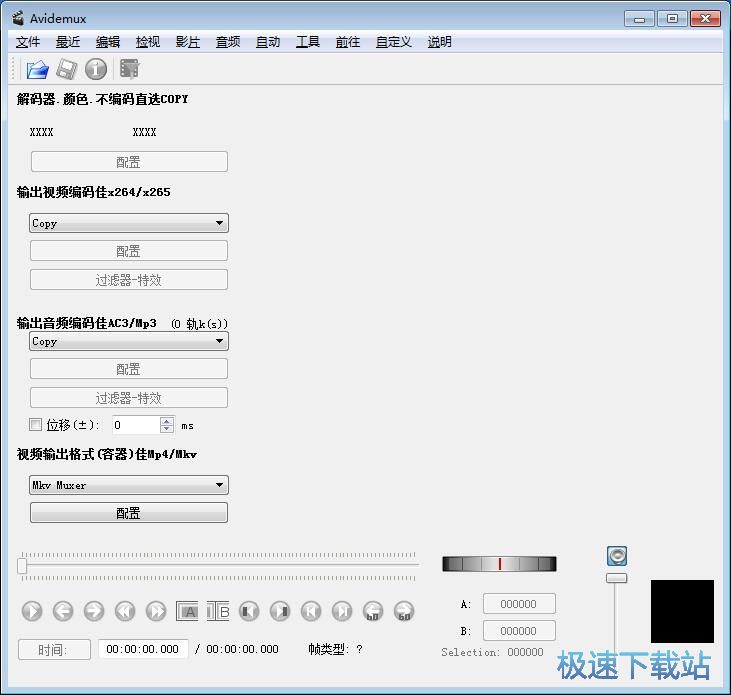Expand the video output codec Copy dropdown
The image size is (731, 695).
pos(128,223)
